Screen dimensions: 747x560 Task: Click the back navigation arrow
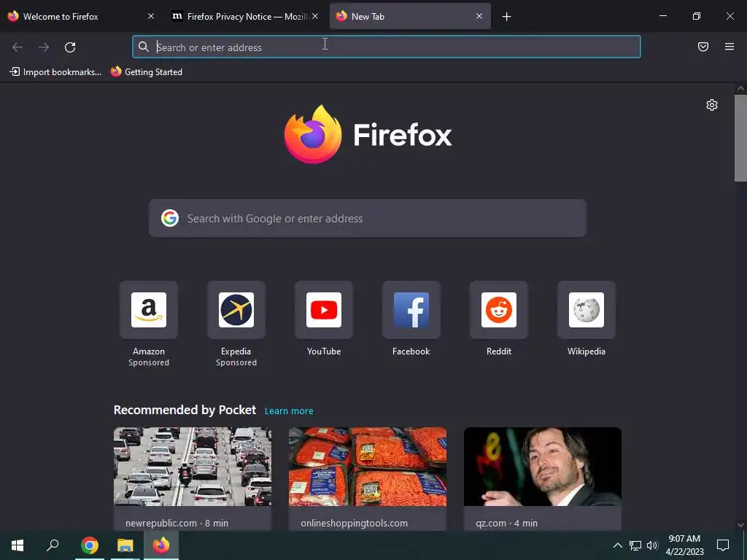click(x=18, y=47)
